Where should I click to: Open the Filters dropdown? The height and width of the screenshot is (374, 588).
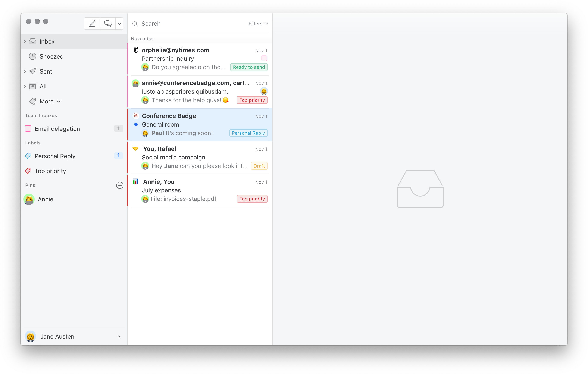click(x=258, y=24)
